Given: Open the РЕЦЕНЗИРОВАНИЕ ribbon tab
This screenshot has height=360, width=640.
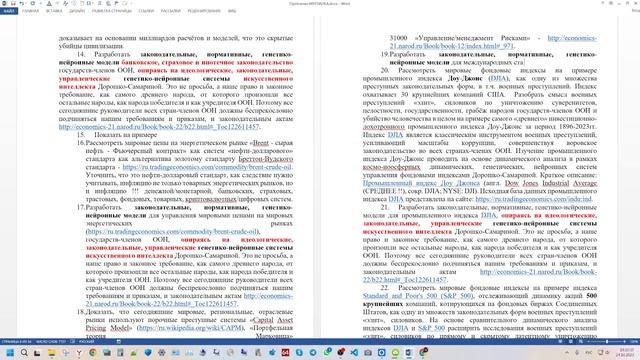Looking at the screenshot, I should (x=204, y=11).
